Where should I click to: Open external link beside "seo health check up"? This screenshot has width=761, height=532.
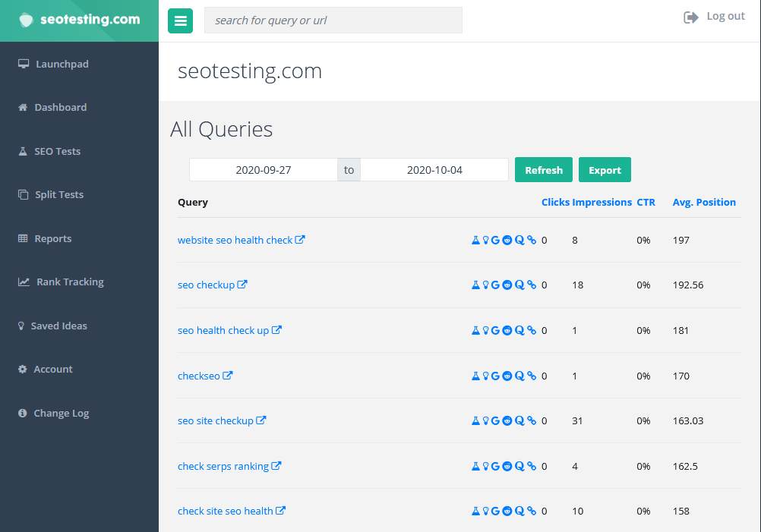point(278,329)
